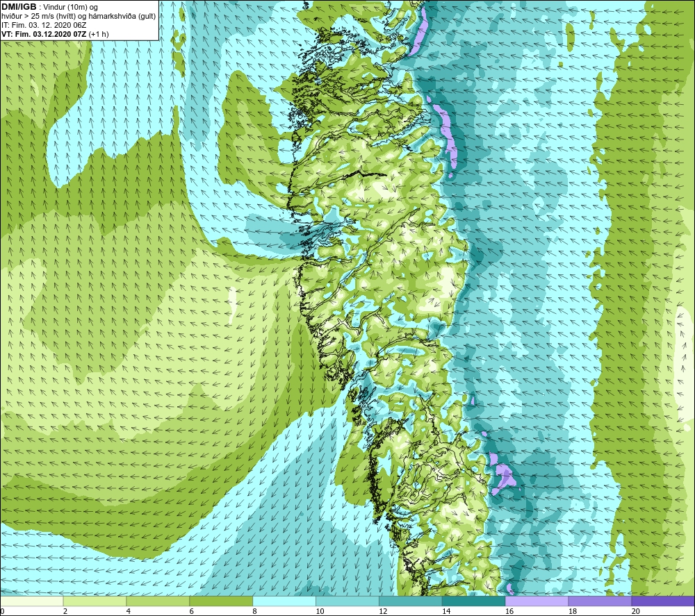Viewport: 695px width, 616px height.
Task: Click the 8–10 m/s pale cyan legend swatch
Action: pyautogui.click(x=284, y=601)
